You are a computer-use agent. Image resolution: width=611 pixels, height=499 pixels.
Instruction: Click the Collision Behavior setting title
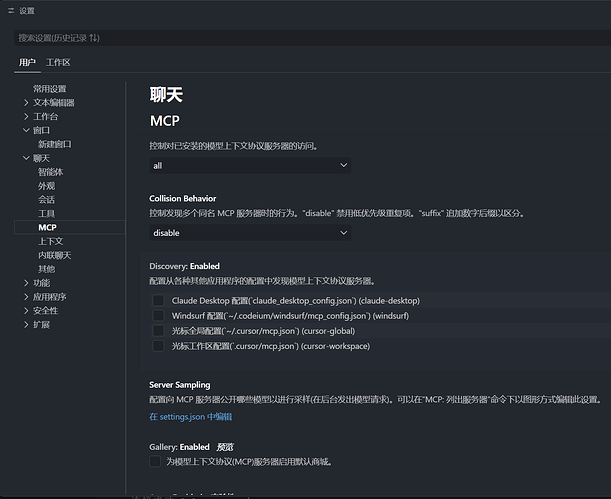coord(182,199)
